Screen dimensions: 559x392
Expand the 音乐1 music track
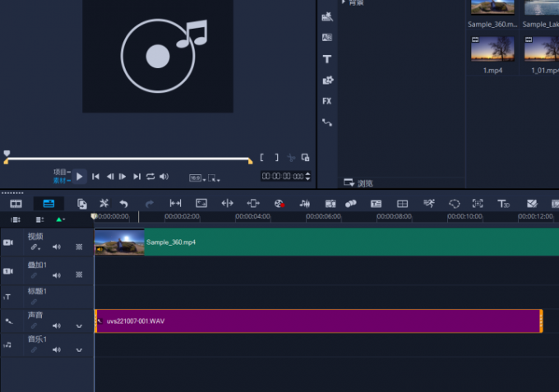click(x=79, y=350)
